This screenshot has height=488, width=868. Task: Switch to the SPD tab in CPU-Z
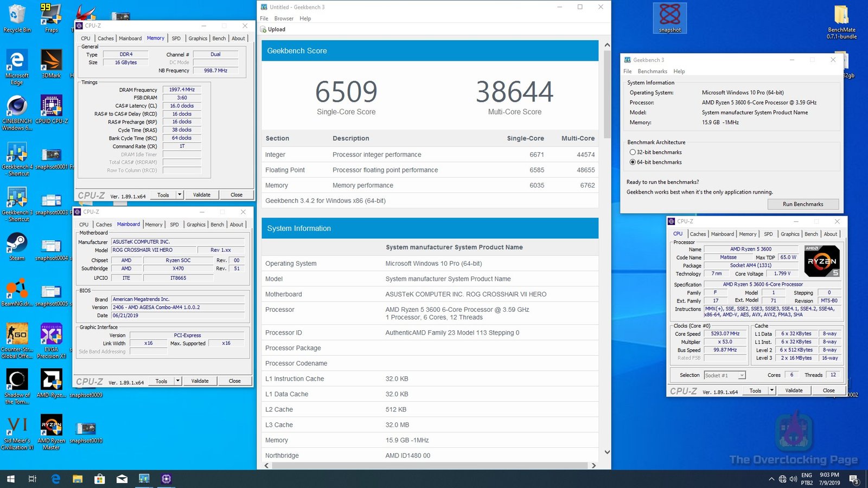click(768, 234)
